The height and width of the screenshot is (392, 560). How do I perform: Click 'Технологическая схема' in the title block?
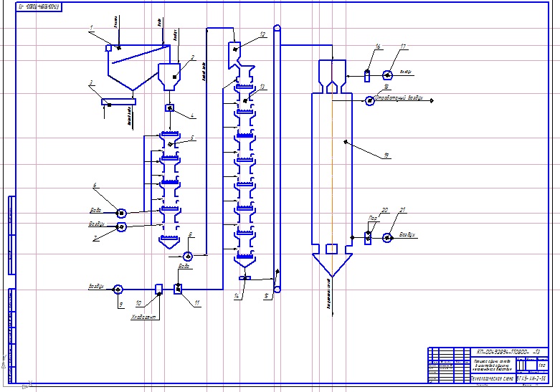pos(493,378)
